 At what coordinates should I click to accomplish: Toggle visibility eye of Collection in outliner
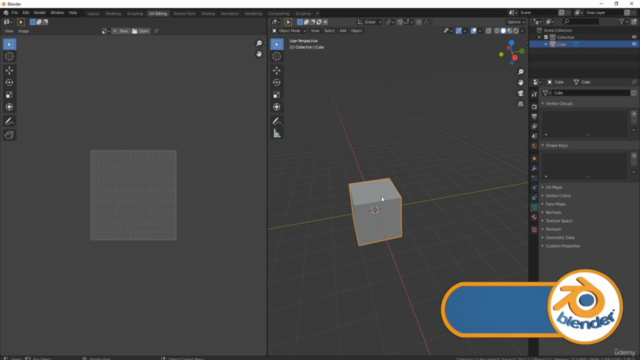(634, 37)
